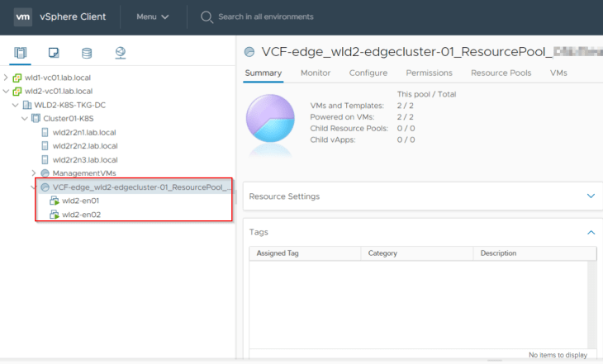
Task: Collapse the VCF-edge resource pool node
Action: (33, 187)
